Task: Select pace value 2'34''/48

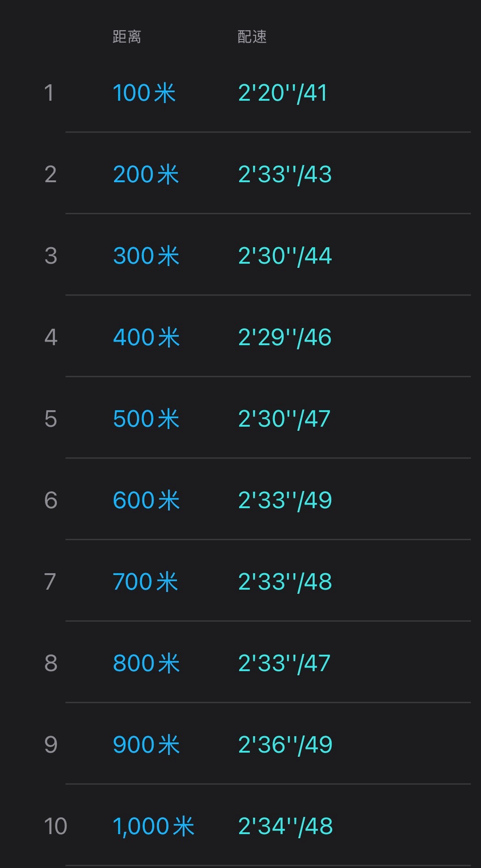Action: point(285,826)
